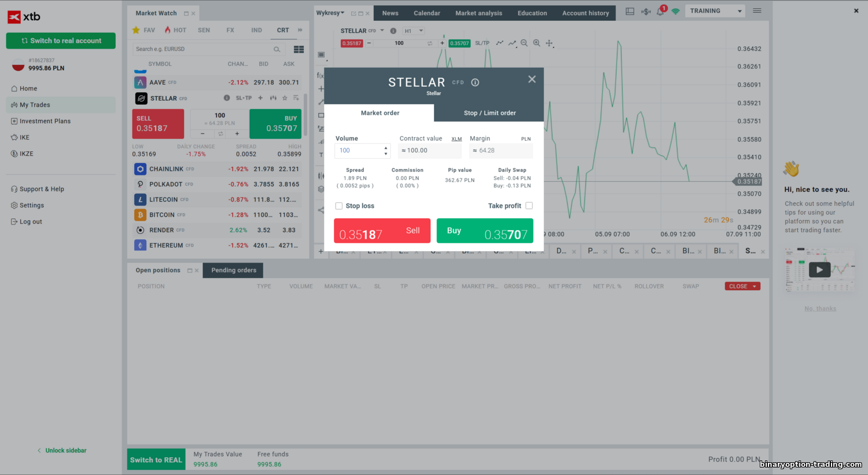
Task: Play the tutorial video thumbnail
Action: click(x=819, y=269)
